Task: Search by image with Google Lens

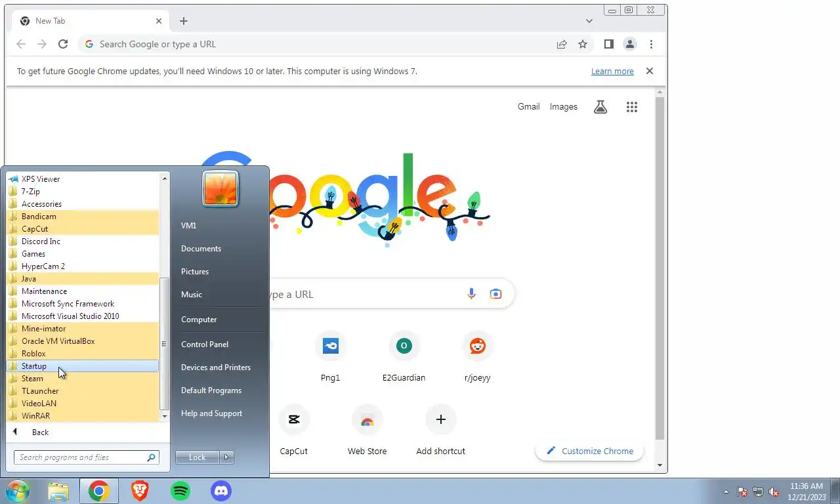Action: coord(495,294)
